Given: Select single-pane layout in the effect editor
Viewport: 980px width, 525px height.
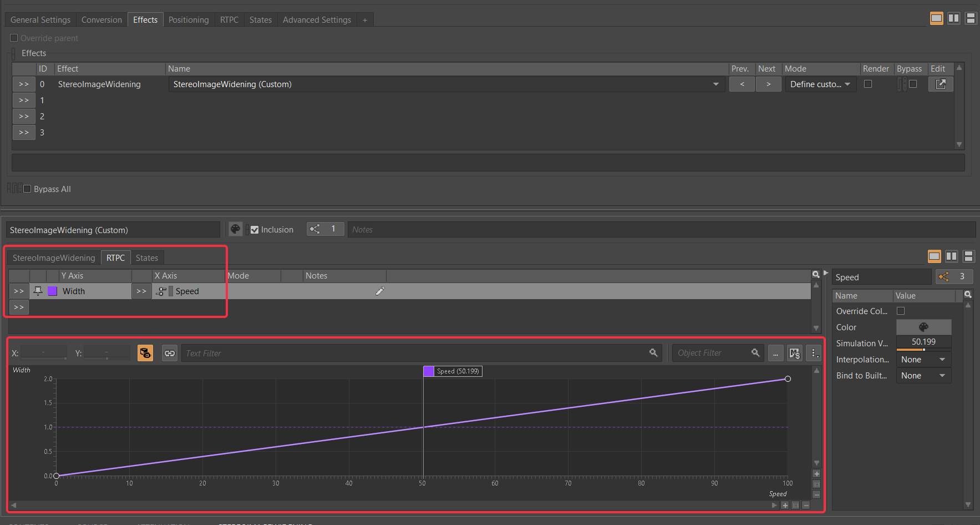Looking at the screenshot, I should [935, 256].
